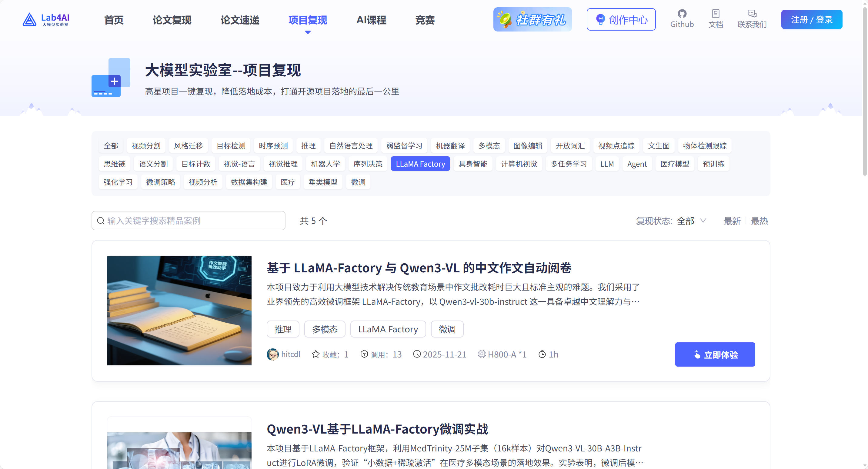
Task: Go to 首页 in the navigation
Action: [x=114, y=20]
